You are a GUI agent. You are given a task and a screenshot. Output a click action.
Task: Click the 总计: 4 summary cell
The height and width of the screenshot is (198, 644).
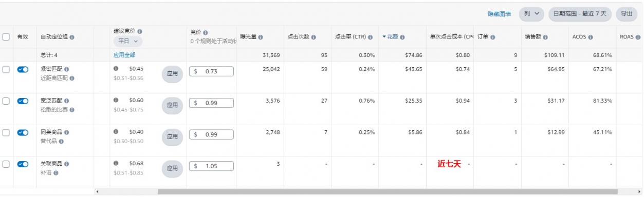49,54
